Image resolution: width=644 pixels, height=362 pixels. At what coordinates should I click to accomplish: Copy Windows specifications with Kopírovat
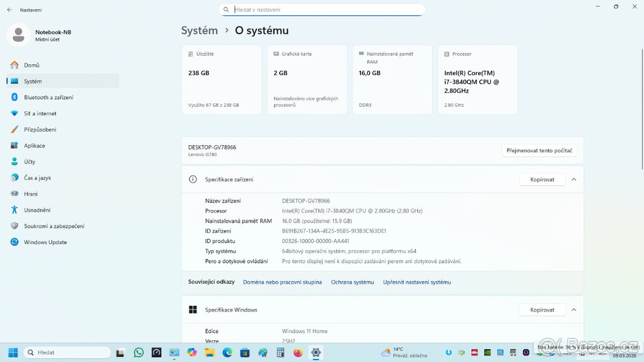pos(542,309)
